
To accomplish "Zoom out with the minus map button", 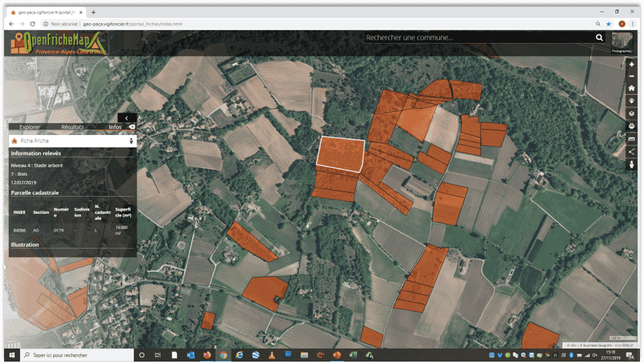I will pyautogui.click(x=632, y=76).
